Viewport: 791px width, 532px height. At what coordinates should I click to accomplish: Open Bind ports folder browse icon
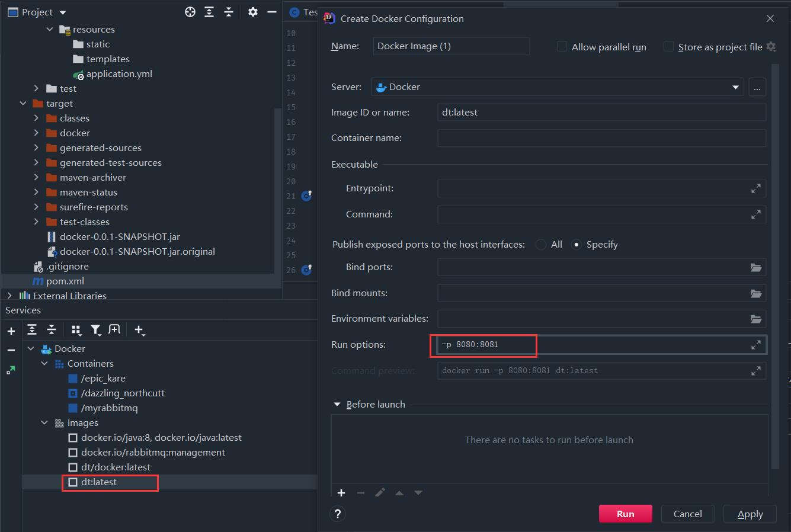pos(756,267)
